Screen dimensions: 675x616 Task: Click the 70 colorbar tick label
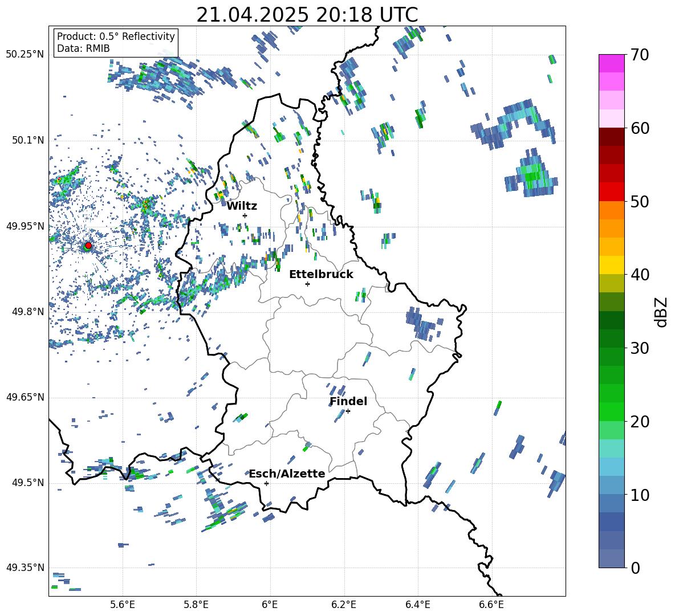[x=639, y=55]
